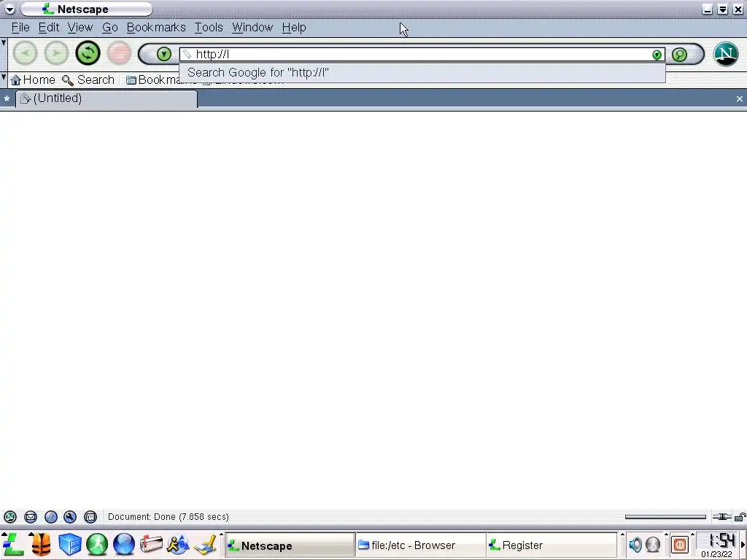The height and width of the screenshot is (560, 747).
Task: Open the Window menu
Action: tap(252, 28)
